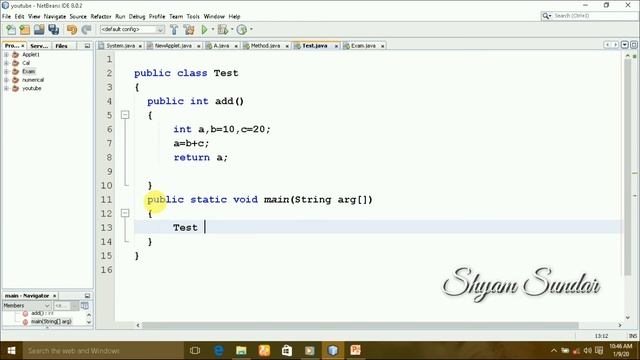Switch to the Exam.java tab
Screen dimensions: 640x360
click(x=363, y=46)
